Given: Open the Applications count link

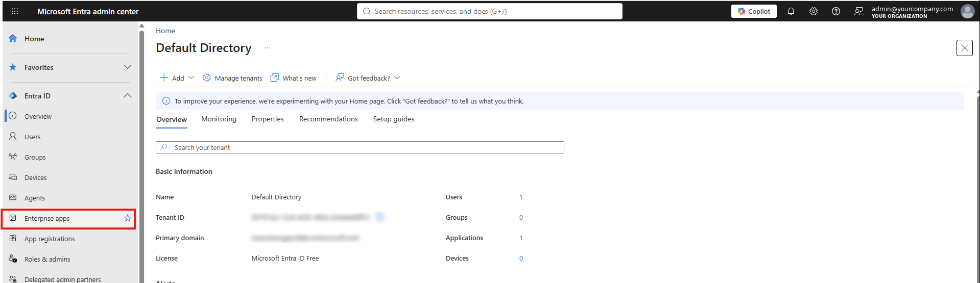Looking at the screenshot, I should (x=521, y=238).
